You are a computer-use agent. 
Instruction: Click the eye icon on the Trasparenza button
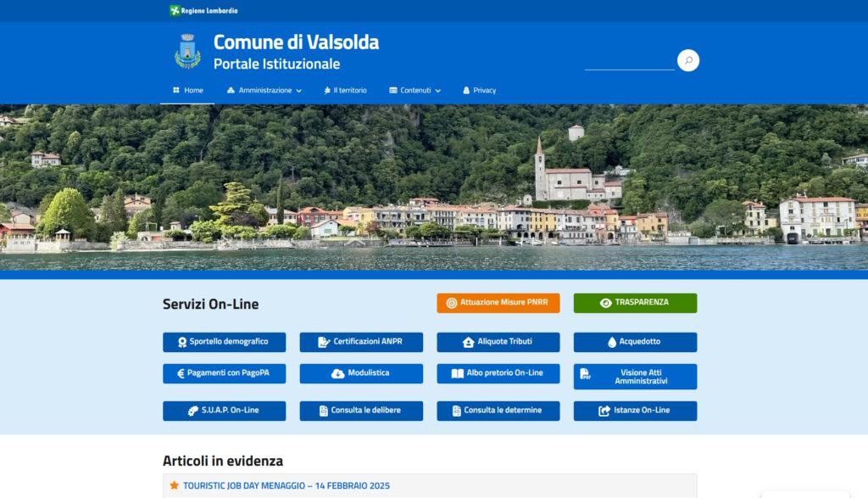point(605,303)
